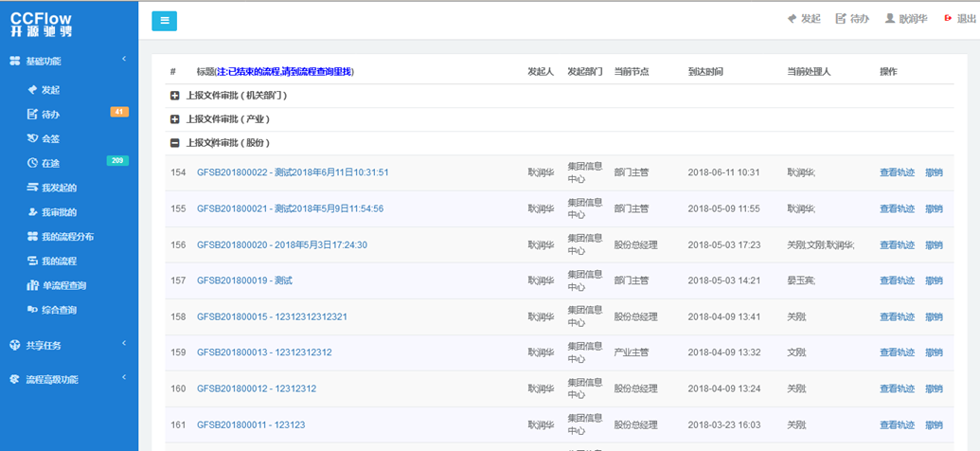Click the user avatar icon beside 耿润华
The height and width of the screenshot is (451, 980).
(x=890, y=19)
